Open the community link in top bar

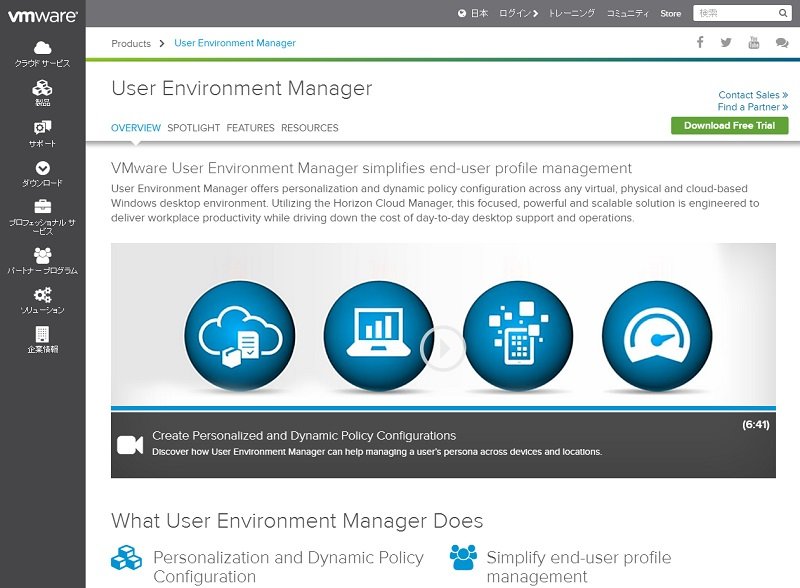click(x=628, y=13)
